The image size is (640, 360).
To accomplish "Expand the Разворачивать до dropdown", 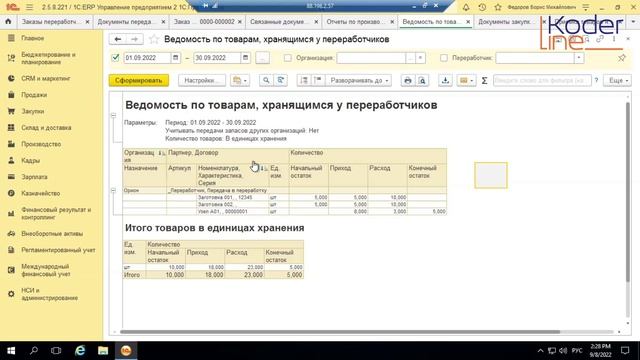I will [x=358, y=80].
